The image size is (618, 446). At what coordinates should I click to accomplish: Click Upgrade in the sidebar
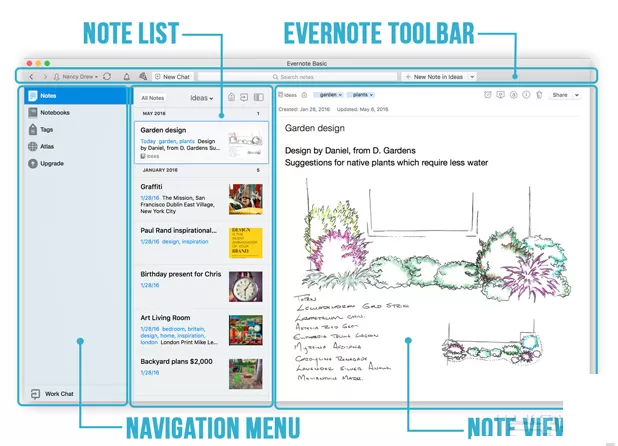pyautogui.click(x=76, y=164)
